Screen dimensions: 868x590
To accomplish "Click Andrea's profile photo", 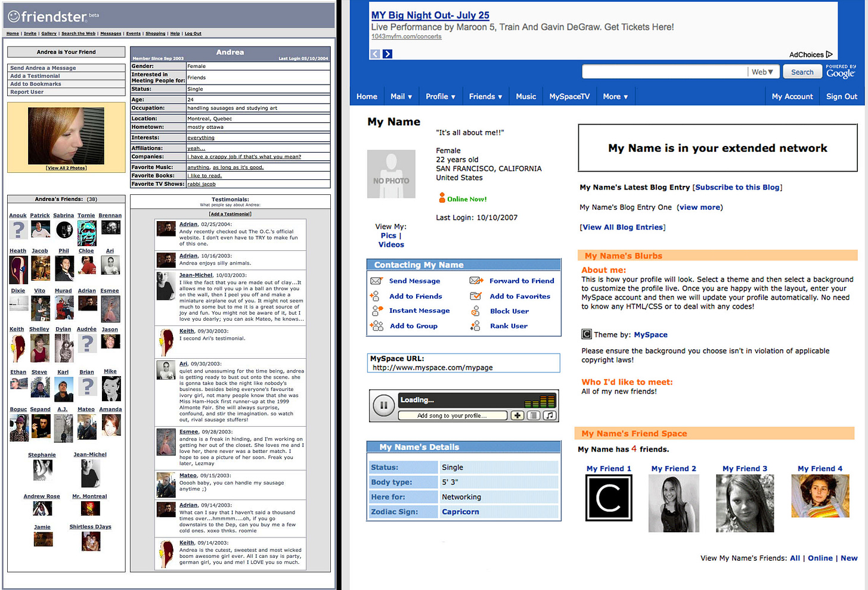I will coord(66,136).
